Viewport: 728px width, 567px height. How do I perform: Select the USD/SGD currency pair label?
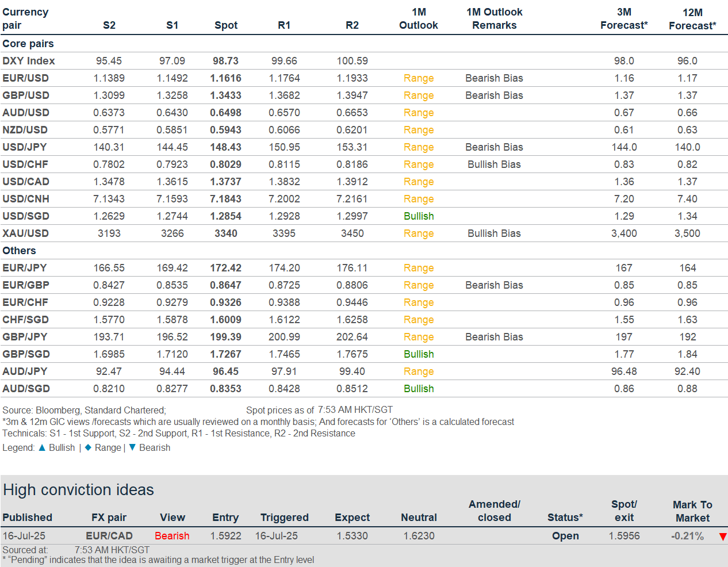[x=26, y=216]
